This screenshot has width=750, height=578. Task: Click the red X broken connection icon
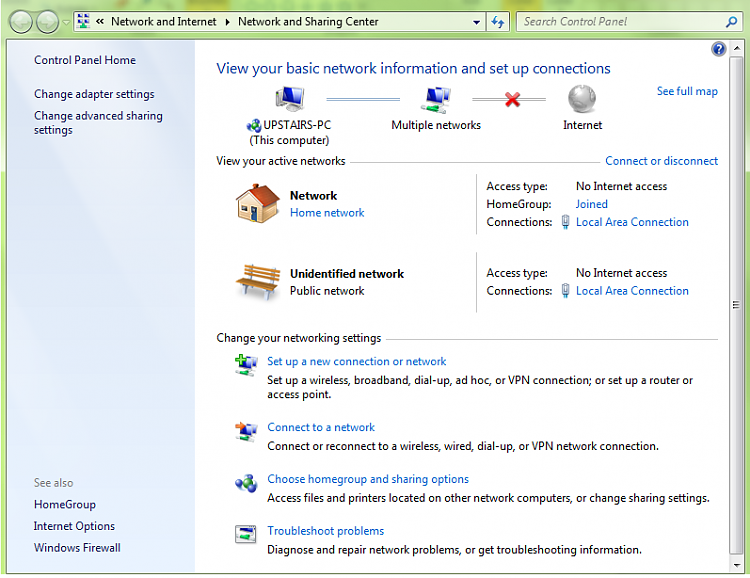pos(512,100)
